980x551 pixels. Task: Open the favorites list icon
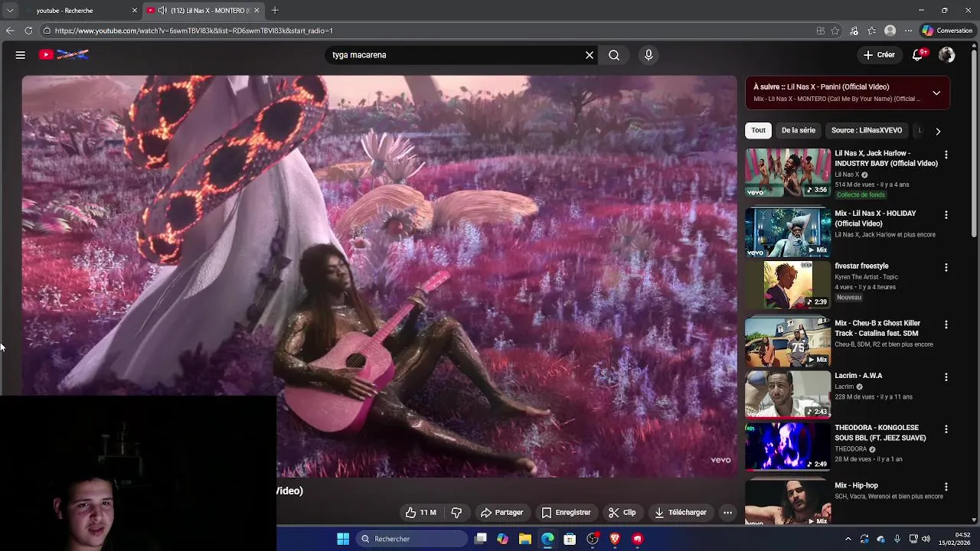pos(872,31)
